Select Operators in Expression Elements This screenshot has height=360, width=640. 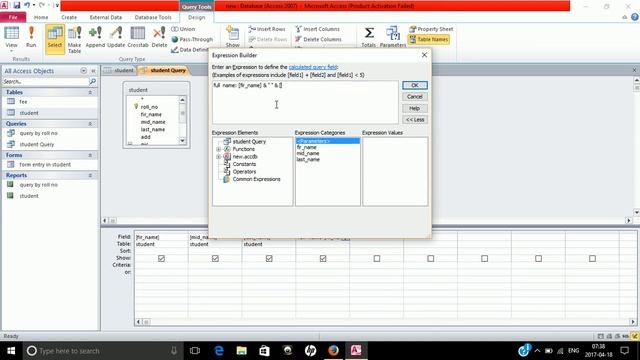point(244,172)
